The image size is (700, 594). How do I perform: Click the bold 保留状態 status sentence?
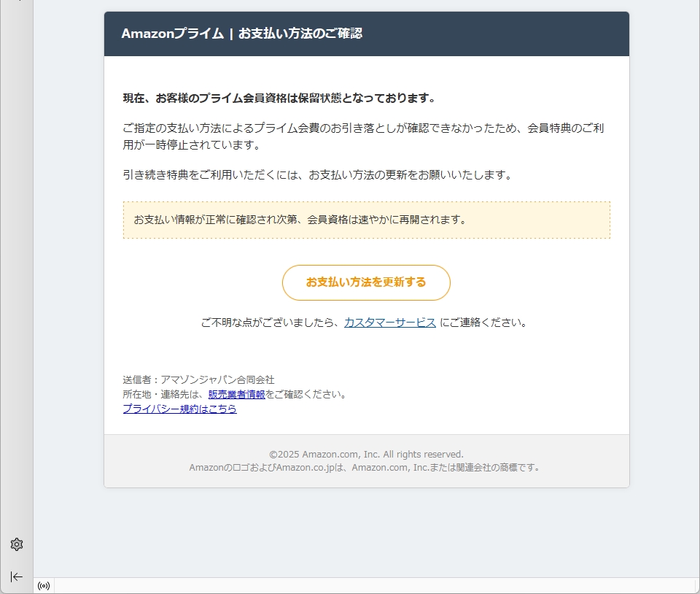279,98
